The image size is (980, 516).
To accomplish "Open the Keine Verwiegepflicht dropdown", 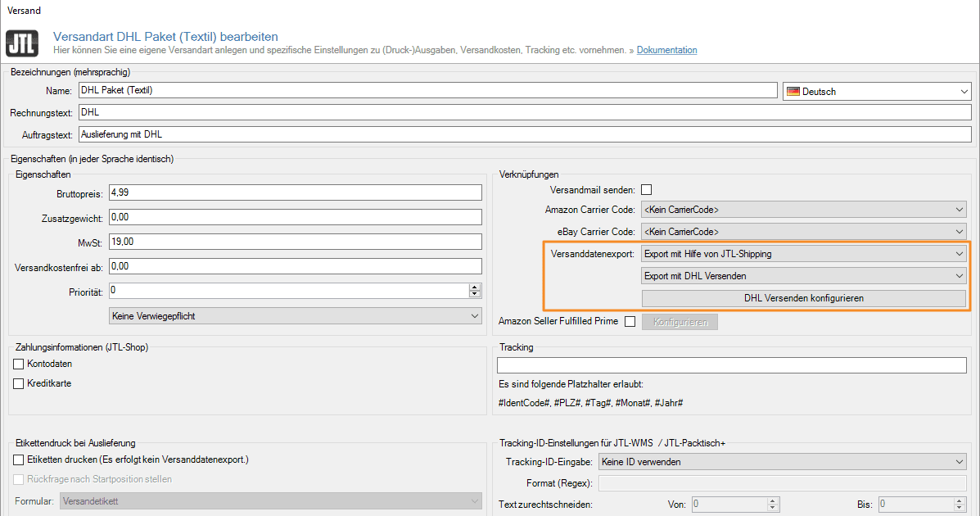I will 295,316.
